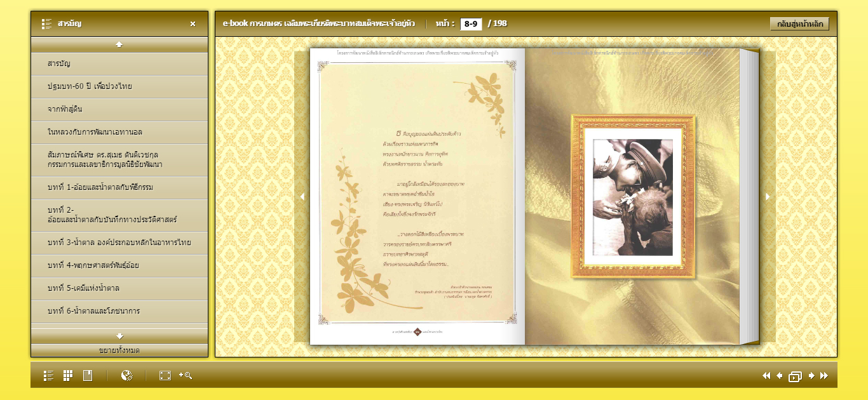Jump to the first page
The image size is (868, 400).
(766, 376)
